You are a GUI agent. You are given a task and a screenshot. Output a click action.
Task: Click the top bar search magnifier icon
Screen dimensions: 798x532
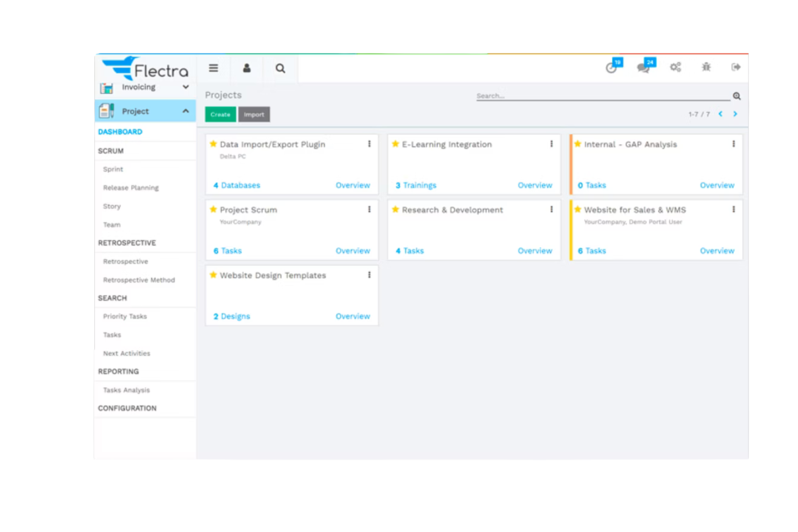(280, 68)
